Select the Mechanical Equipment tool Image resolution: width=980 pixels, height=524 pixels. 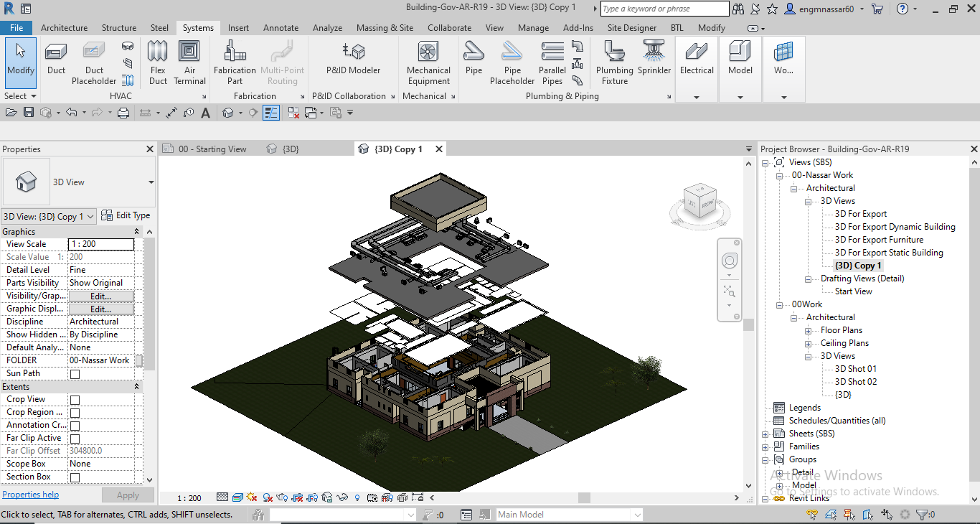(x=428, y=62)
